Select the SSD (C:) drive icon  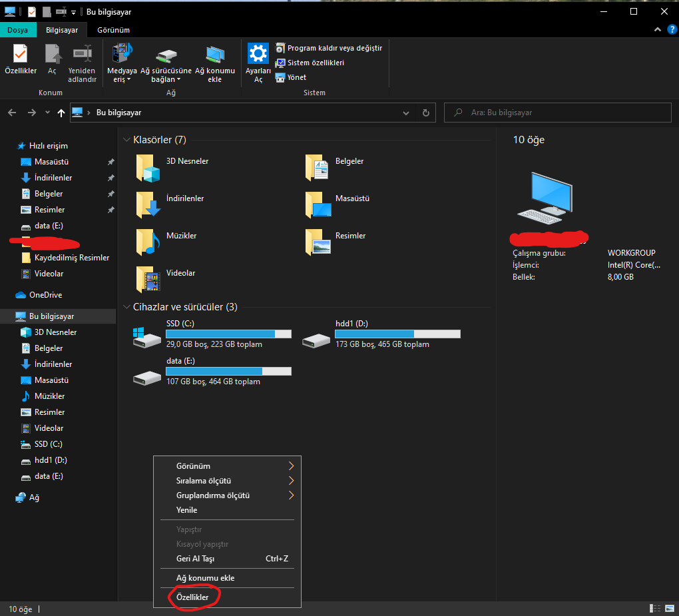(147, 338)
